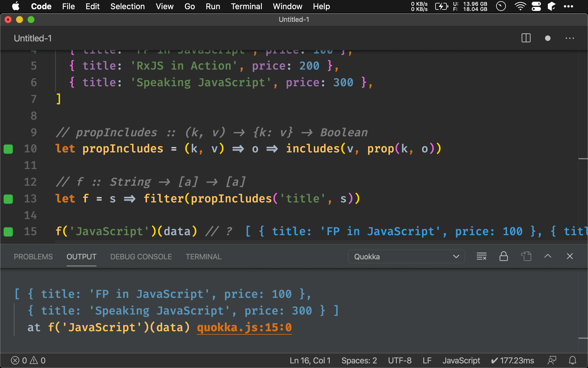The width and height of the screenshot is (588, 368).
Task: Show errors and warnings count
Action: tap(28, 361)
